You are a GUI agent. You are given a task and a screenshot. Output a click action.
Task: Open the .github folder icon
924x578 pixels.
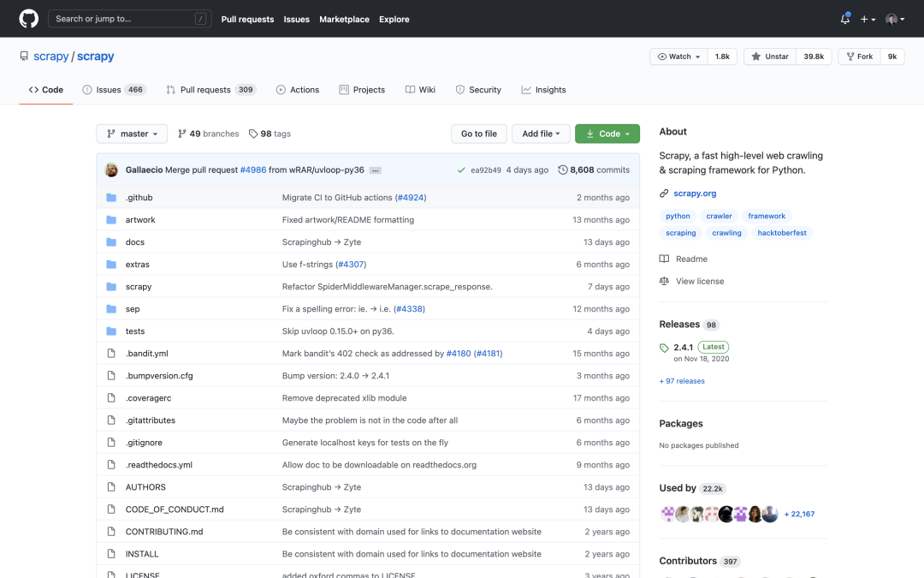click(111, 198)
